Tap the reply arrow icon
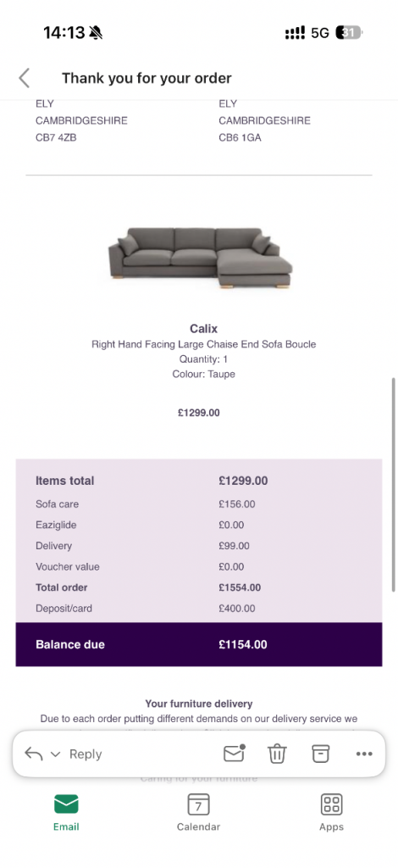Screen dimensions: 398x868 point(34,754)
